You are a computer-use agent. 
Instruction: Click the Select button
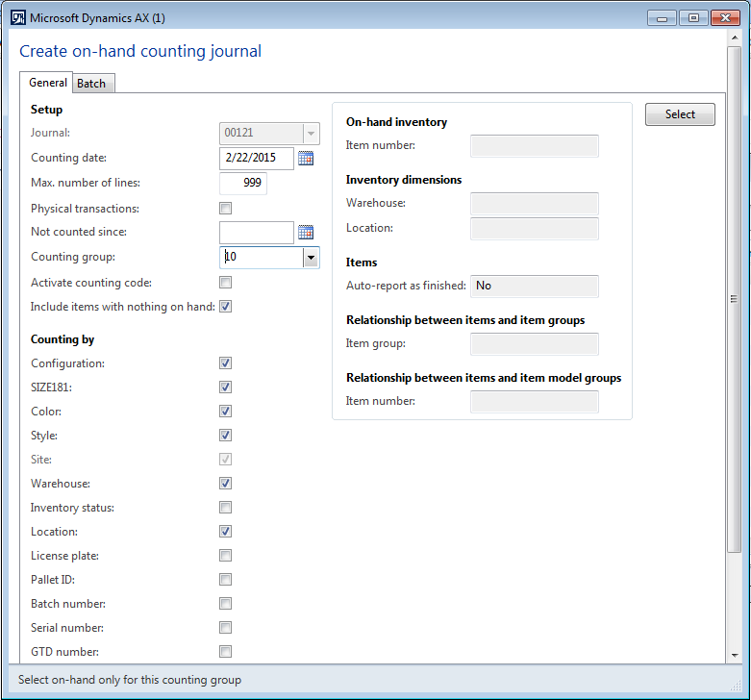pos(680,114)
